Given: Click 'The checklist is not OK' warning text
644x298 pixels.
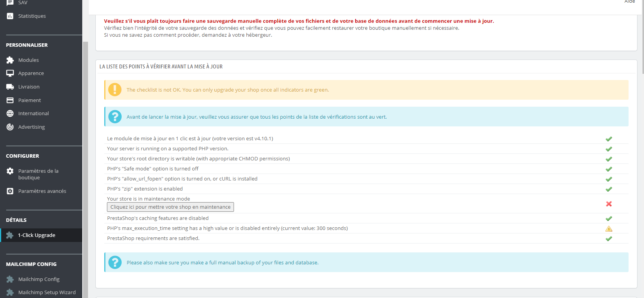Looking at the screenshot, I should [228, 90].
